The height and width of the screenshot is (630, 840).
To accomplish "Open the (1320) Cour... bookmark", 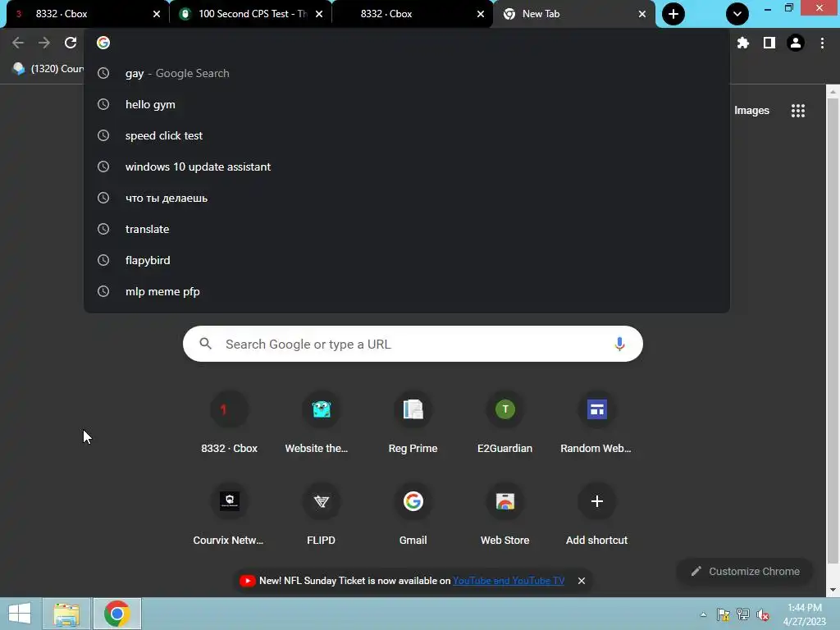I will [x=48, y=69].
